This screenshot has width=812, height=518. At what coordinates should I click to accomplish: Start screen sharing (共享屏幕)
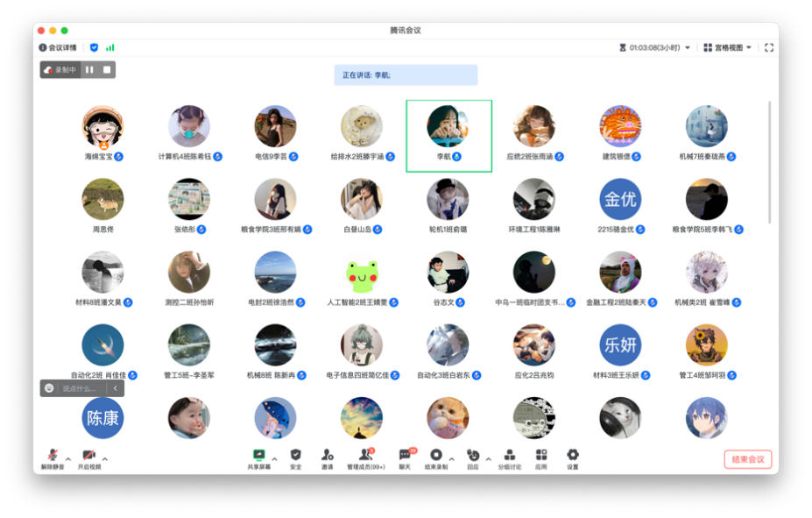259,458
